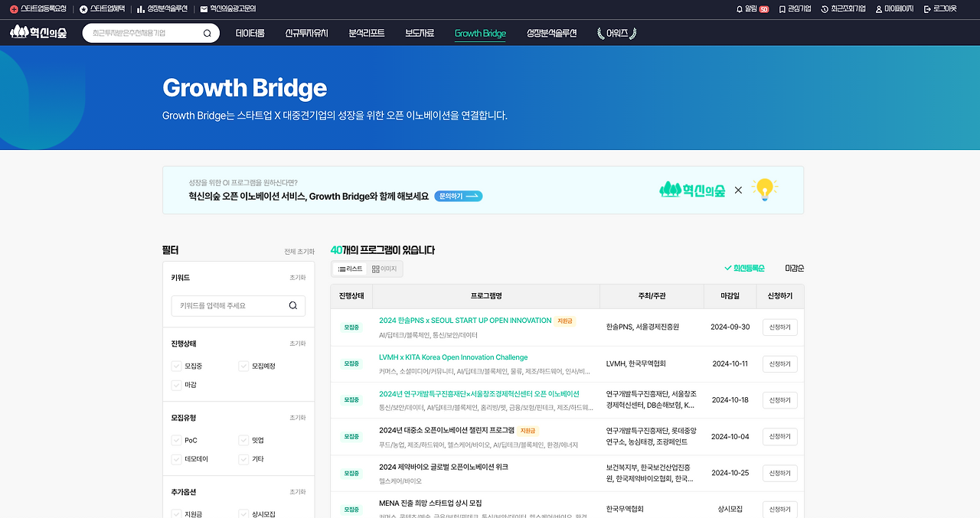Open 데이터룸 menu
Screen dimensions: 980x518
[250, 34]
